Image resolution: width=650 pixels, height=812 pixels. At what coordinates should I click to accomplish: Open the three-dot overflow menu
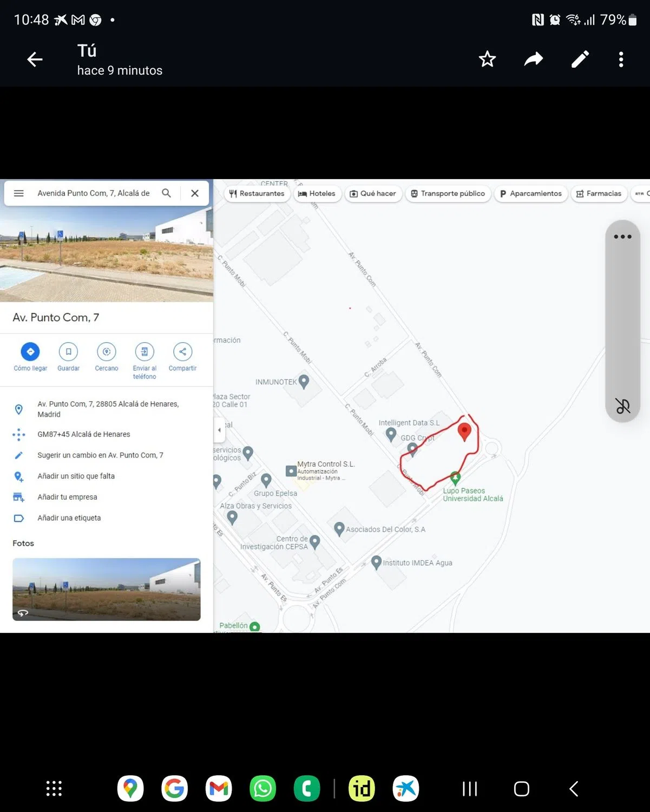click(x=621, y=59)
